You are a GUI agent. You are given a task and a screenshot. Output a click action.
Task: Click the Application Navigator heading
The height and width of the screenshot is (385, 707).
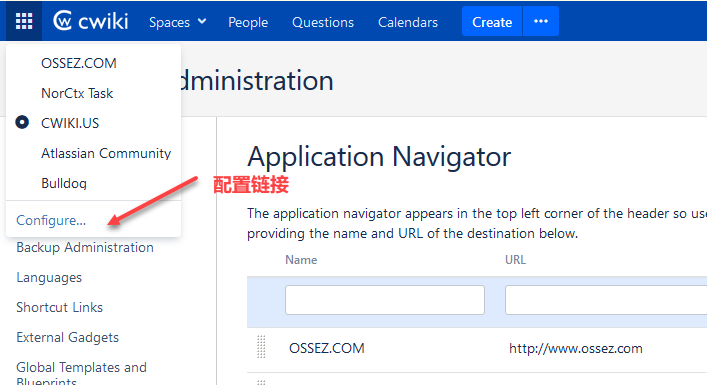[x=379, y=157]
